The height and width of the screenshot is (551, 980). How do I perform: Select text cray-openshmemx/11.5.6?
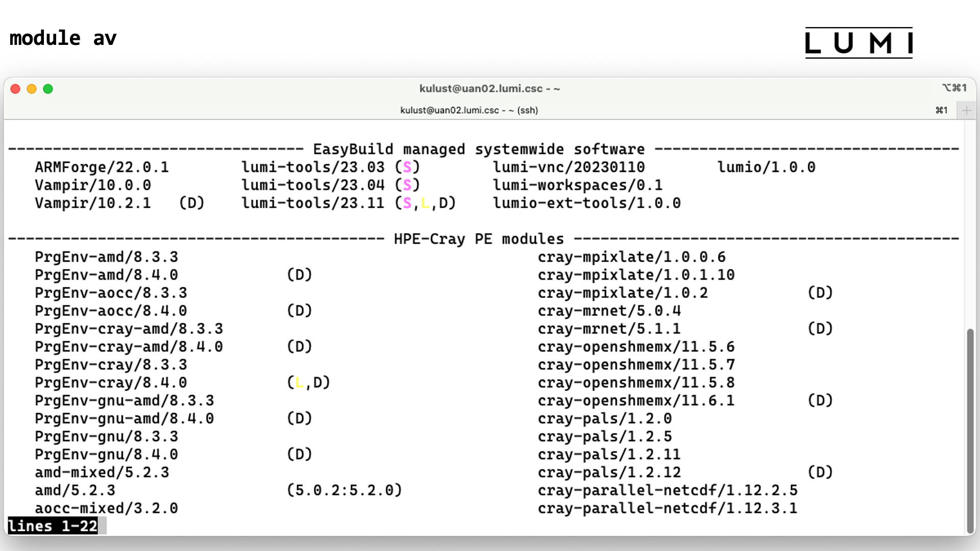(x=636, y=347)
